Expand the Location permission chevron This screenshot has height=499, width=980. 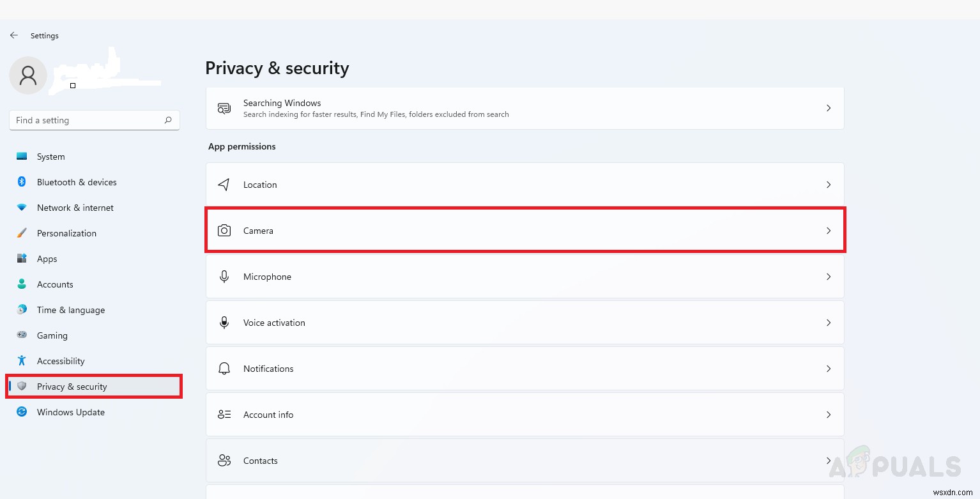829,185
